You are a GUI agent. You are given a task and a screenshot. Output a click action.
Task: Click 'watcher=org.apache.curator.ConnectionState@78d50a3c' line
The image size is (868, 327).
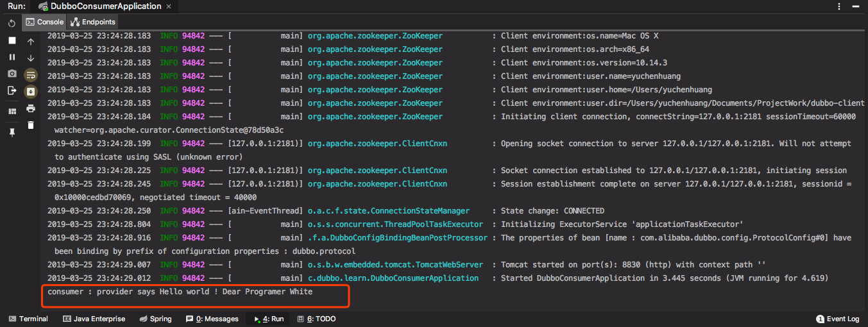coord(169,130)
